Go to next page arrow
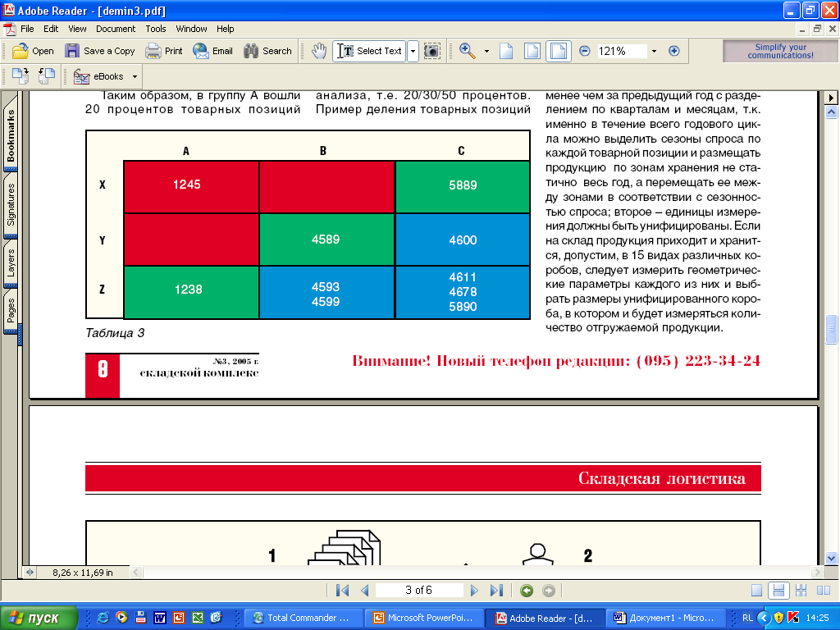The image size is (840, 630). point(474,591)
